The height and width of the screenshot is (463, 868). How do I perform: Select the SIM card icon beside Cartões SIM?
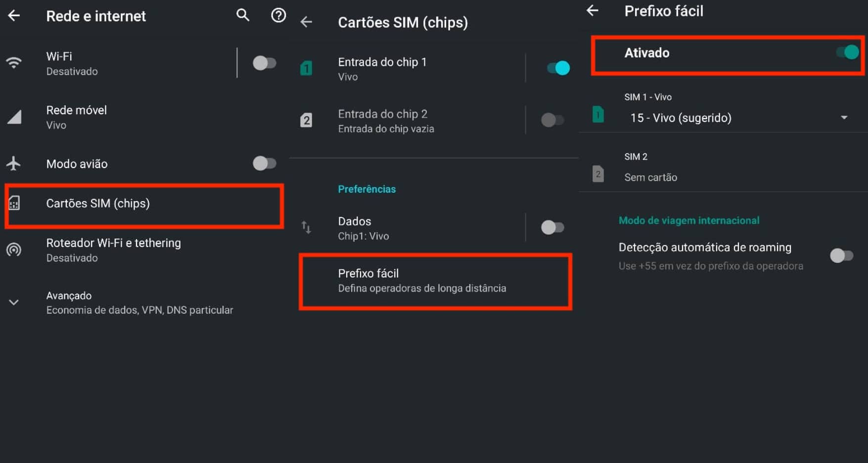click(x=14, y=203)
